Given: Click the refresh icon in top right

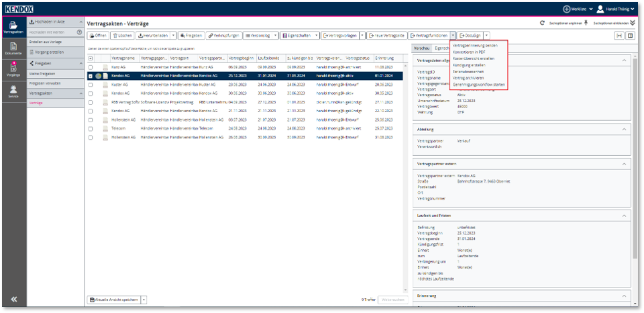Looking at the screenshot, I should (541, 22).
